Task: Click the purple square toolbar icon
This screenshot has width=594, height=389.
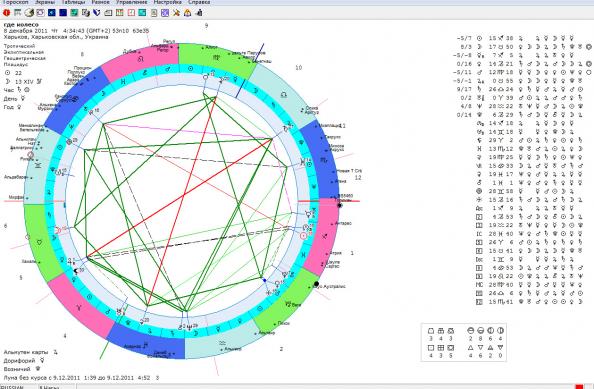Action: pos(165,13)
